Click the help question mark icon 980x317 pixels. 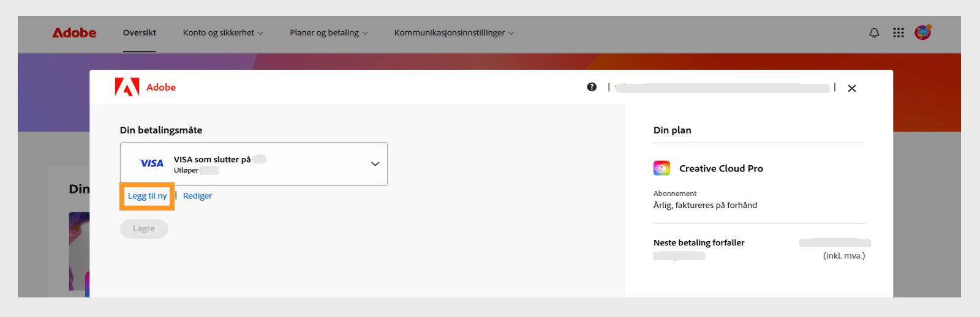(592, 87)
